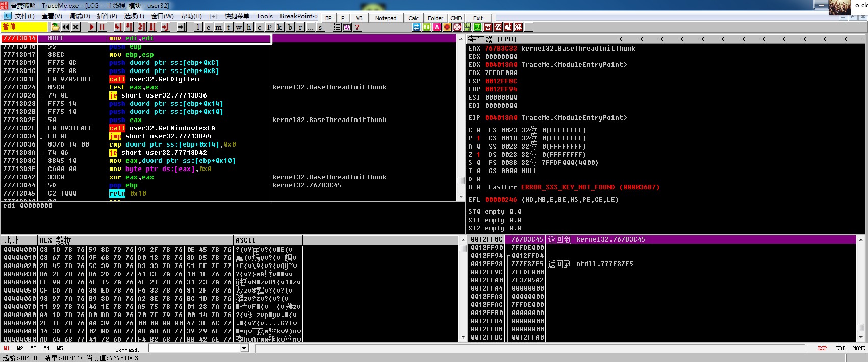Click in the Command input field

[194, 348]
